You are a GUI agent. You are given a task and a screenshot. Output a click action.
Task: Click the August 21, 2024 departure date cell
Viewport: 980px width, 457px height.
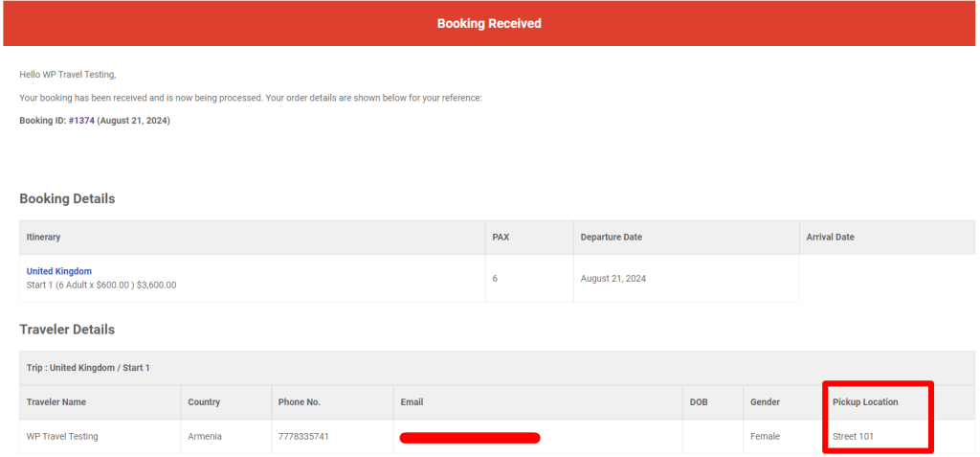tap(613, 279)
